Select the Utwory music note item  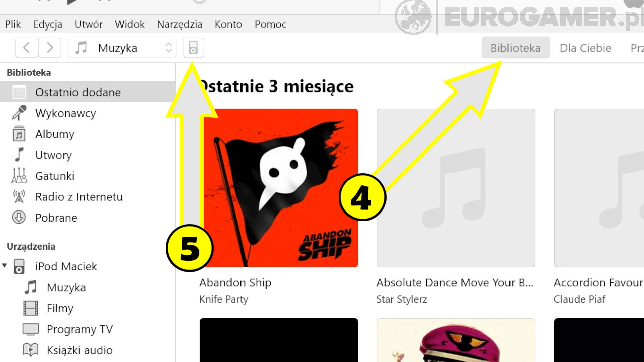click(x=53, y=155)
